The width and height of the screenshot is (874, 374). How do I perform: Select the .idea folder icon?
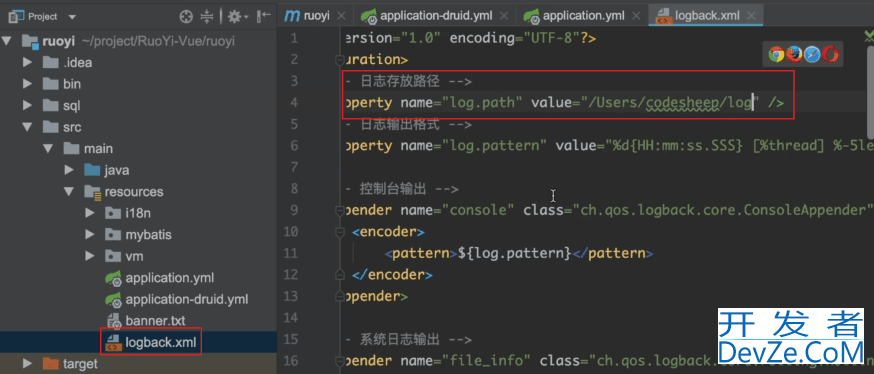[x=50, y=62]
